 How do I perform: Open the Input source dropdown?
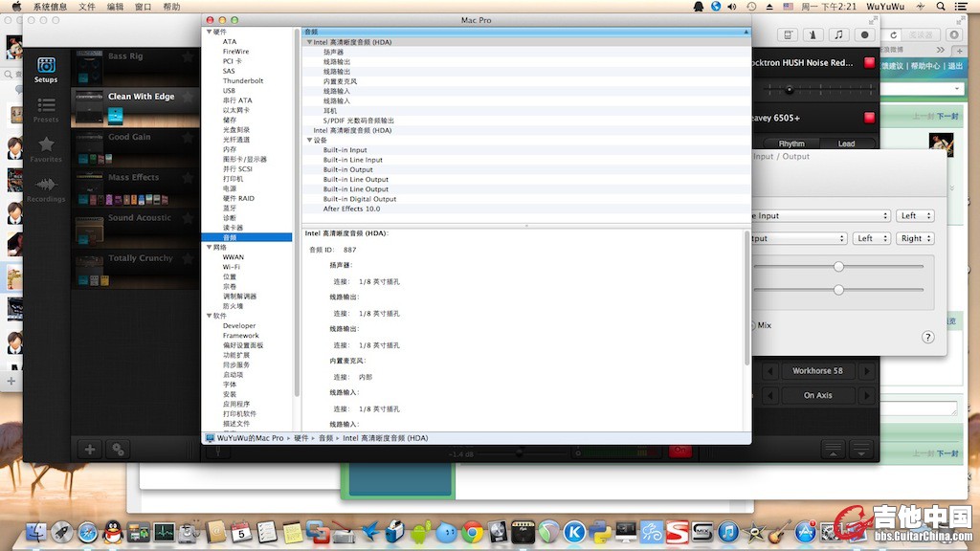pos(820,215)
